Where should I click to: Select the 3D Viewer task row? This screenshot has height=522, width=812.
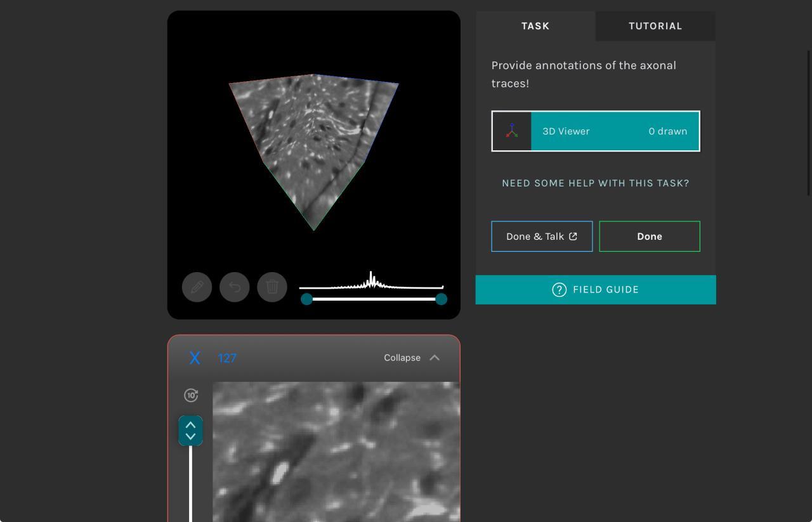(614, 131)
